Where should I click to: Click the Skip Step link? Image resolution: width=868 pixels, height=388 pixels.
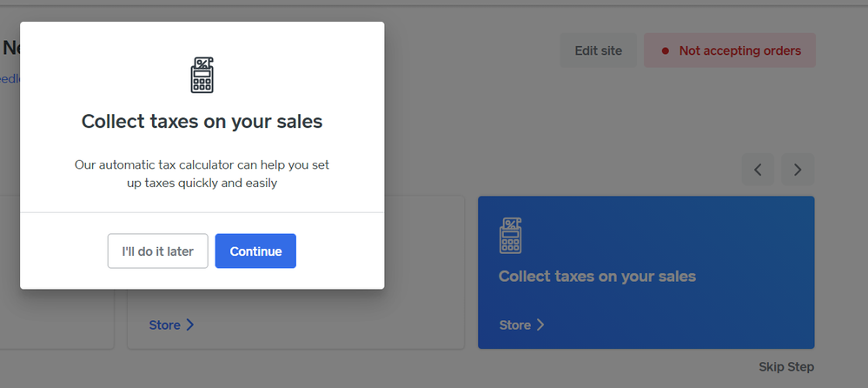786,366
